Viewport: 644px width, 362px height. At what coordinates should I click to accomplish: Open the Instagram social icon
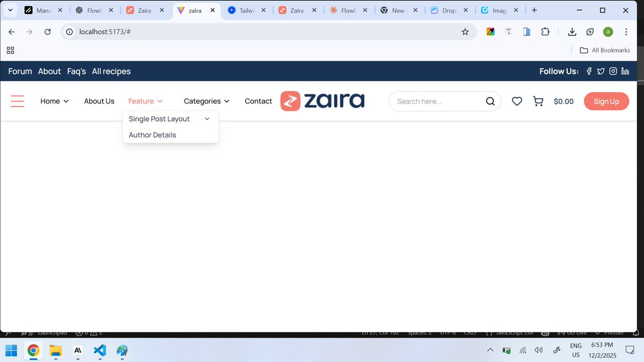[613, 71]
